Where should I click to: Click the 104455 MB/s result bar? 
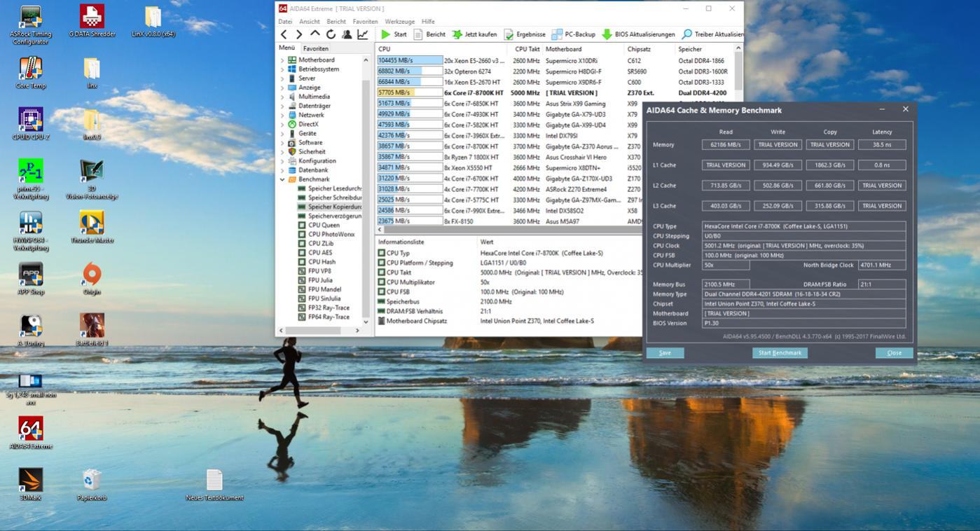coord(410,61)
